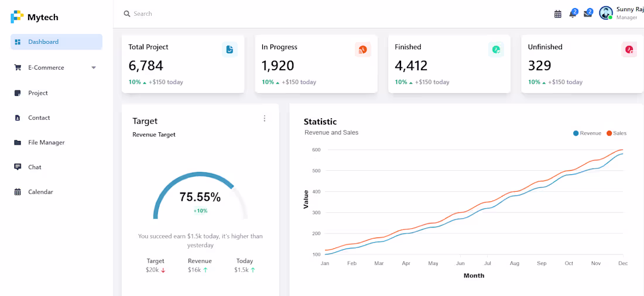The image size is (644, 296).
Task: Click the E-Commerce cart icon
Action: [17, 68]
